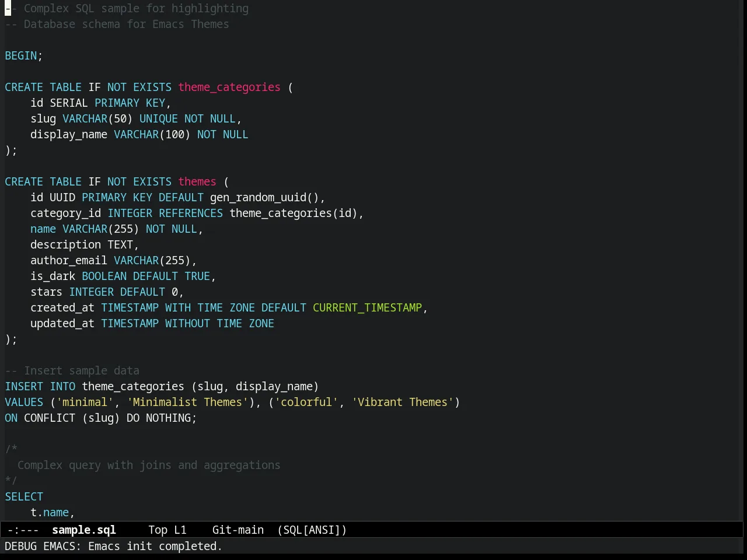Click Git-main version control indicator

click(x=238, y=530)
